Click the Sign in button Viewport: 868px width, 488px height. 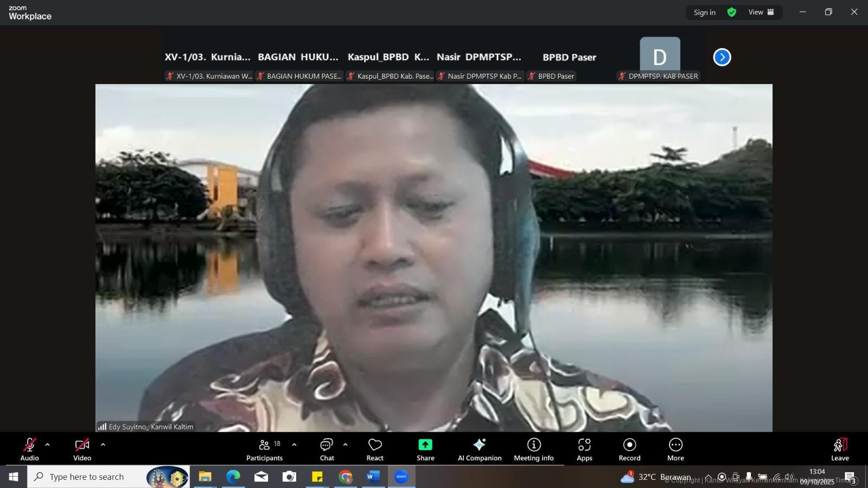click(x=704, y=12)
